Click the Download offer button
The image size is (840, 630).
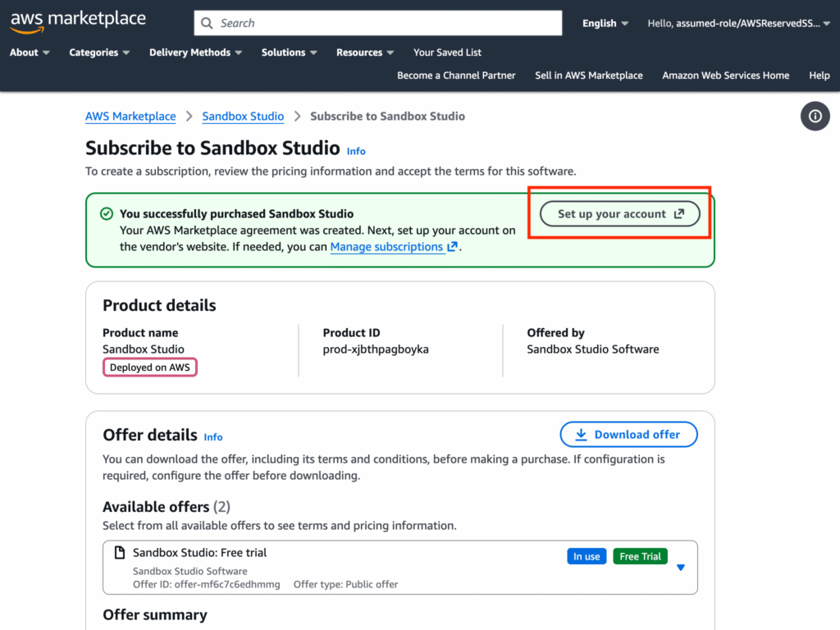(x=628, y=435)
